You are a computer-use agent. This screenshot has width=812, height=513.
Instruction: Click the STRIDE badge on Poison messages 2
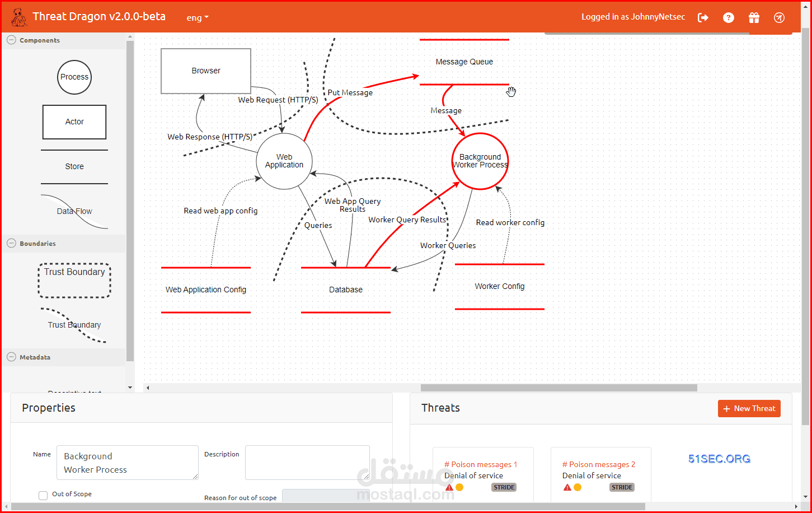[622, 487]
